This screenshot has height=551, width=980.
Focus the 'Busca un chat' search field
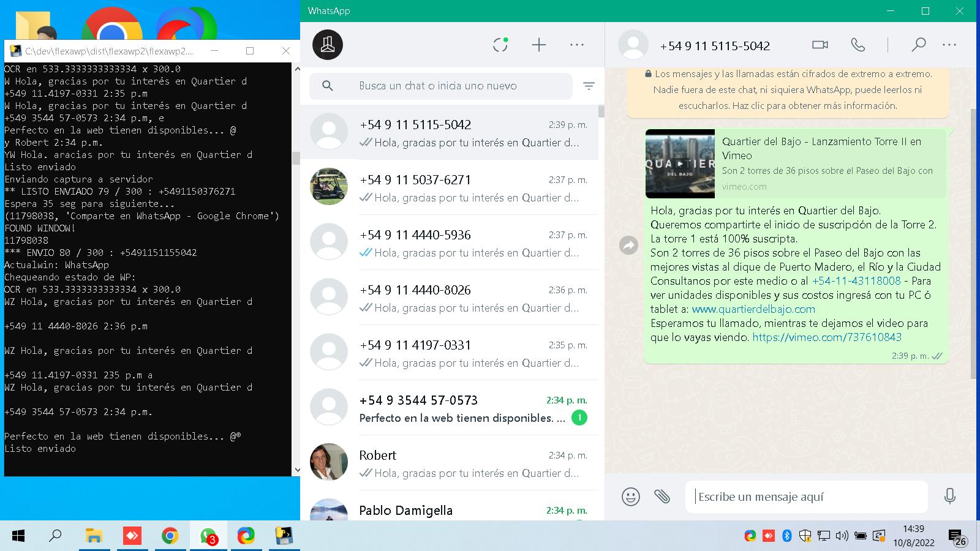tap(441, 86)
